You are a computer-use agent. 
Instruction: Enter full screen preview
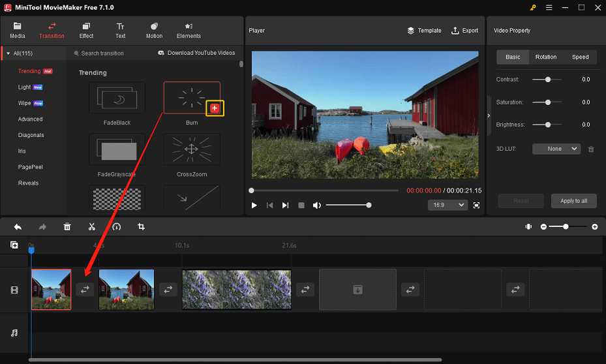477,205
